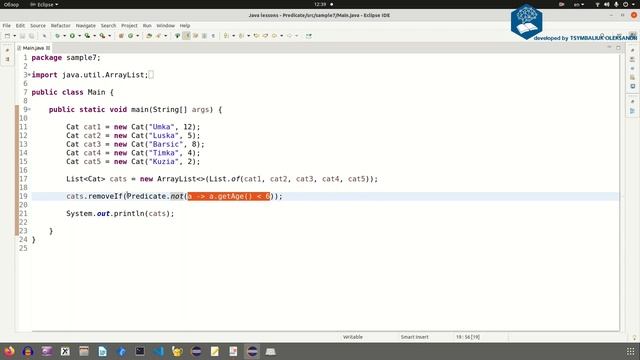640x360 pixels.
Task: Toggle Show Whitespace Characters button
Action: tap(213, 36)
